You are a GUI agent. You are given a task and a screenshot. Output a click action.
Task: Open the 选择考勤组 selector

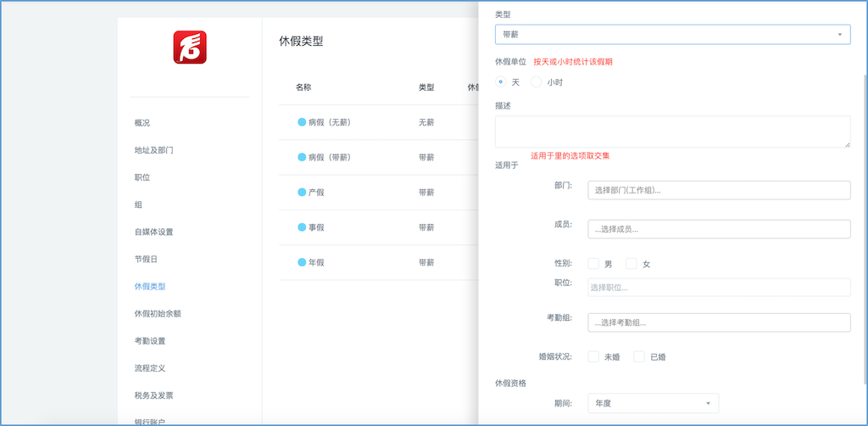[x=719, y=322]
